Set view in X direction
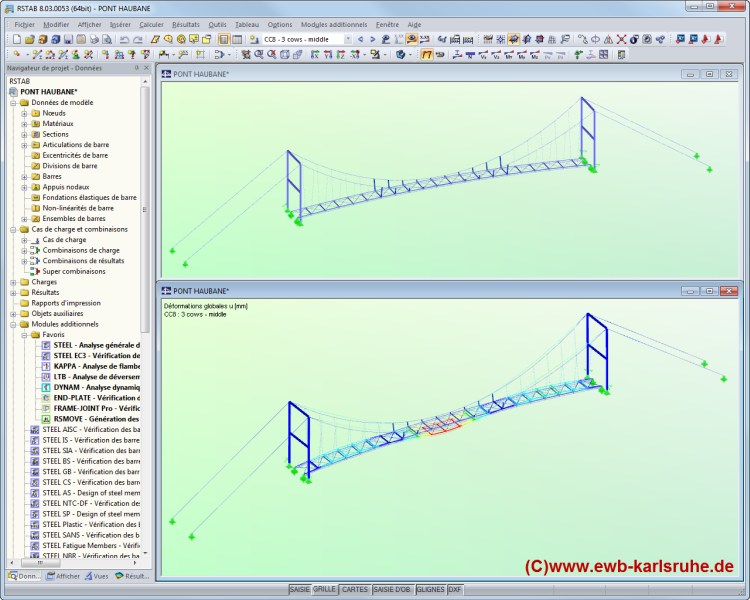The width and height of the screenshot is (750, 600). click(315, 55)
